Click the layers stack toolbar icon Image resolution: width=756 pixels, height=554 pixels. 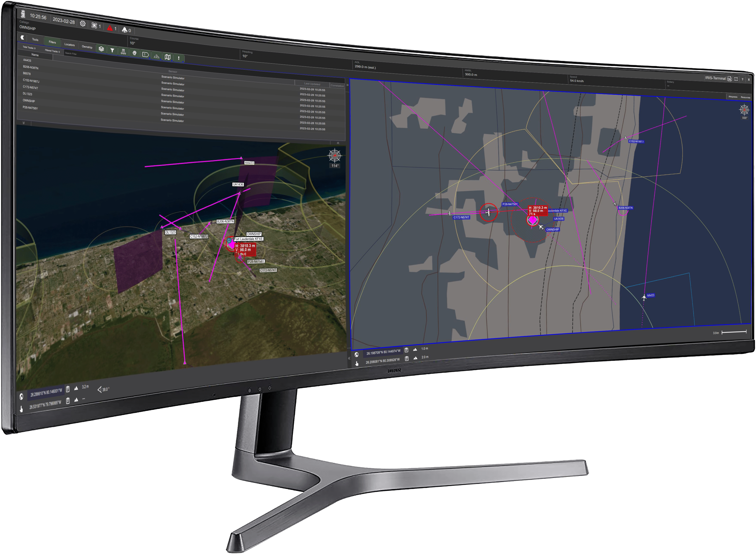[101, 49]
